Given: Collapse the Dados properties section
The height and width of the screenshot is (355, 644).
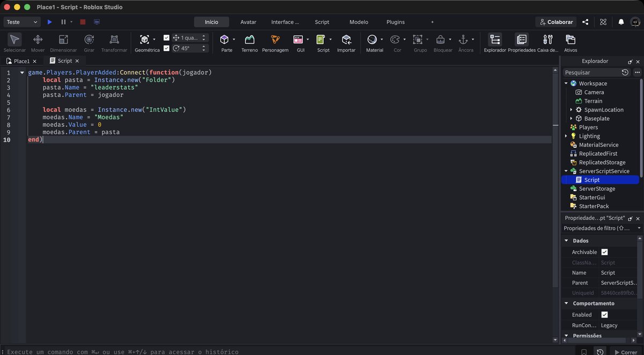Looking at the screenshot, I should pos(566,241).
